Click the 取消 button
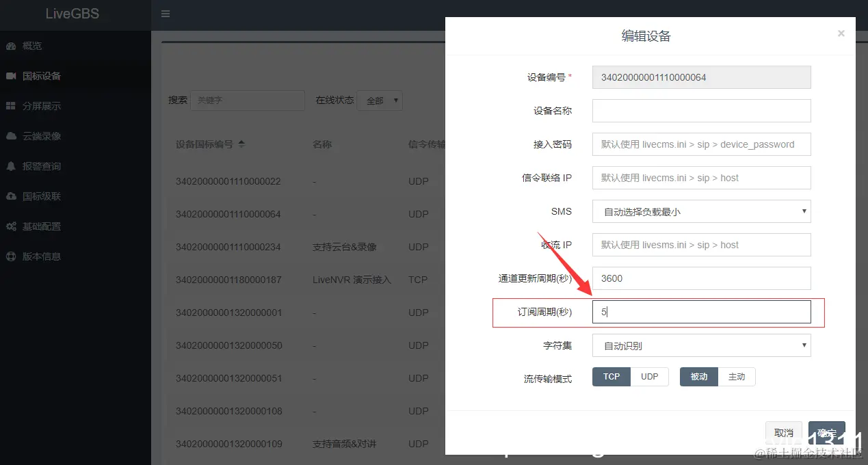 click(x=784, y=433)
